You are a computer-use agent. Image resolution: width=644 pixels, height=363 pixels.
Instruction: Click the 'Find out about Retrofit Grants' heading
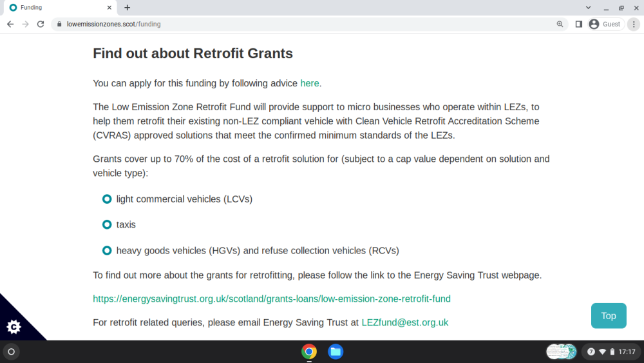pos(193,54)
